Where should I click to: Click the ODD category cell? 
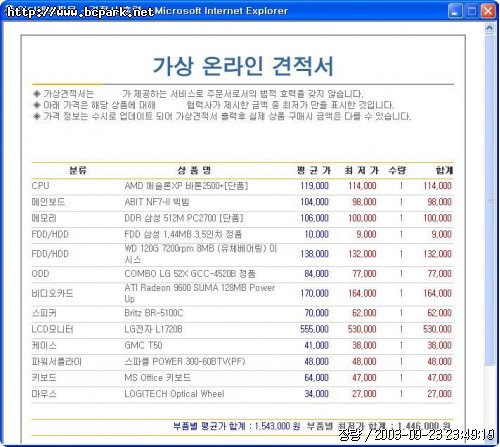point(40,274)
